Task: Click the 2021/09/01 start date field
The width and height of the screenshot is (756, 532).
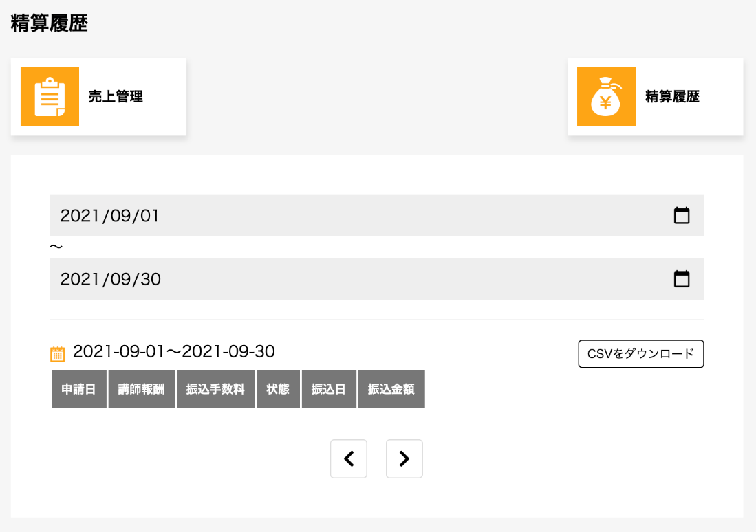Action: click(x=344, y=216)
